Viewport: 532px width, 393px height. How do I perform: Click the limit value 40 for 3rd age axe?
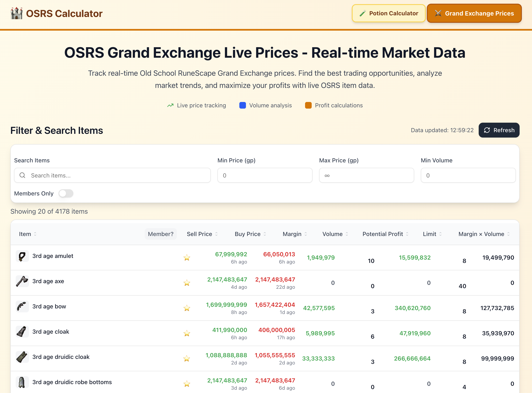point(462,286)
